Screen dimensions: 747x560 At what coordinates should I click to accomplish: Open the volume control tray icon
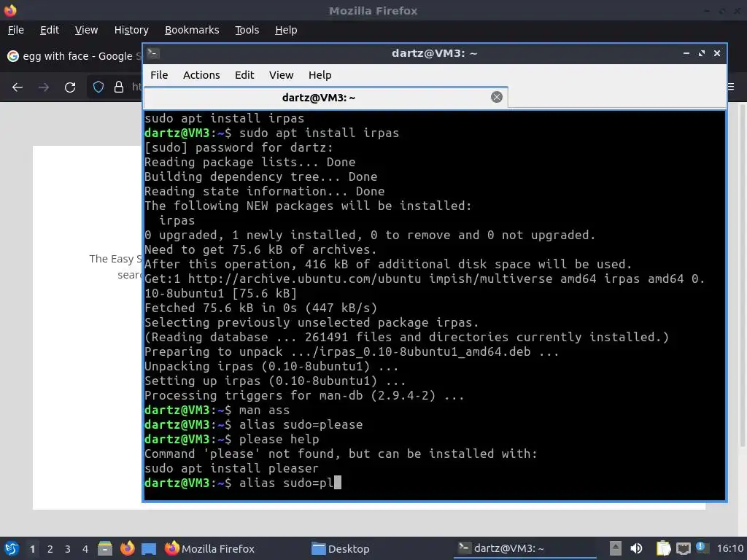pos(636,548)
